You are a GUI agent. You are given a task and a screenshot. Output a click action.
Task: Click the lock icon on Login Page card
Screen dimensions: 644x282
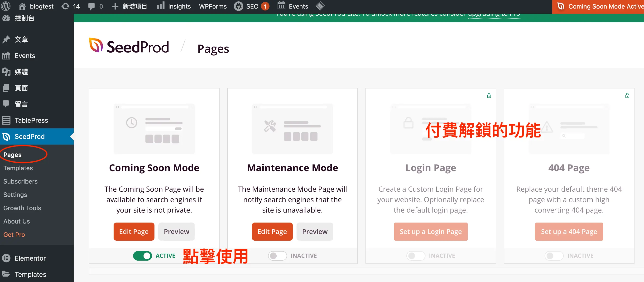click(489, 96)
